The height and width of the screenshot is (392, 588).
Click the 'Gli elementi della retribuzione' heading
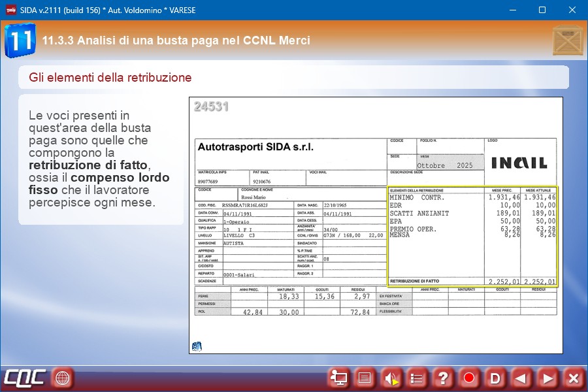coord(110,78)
